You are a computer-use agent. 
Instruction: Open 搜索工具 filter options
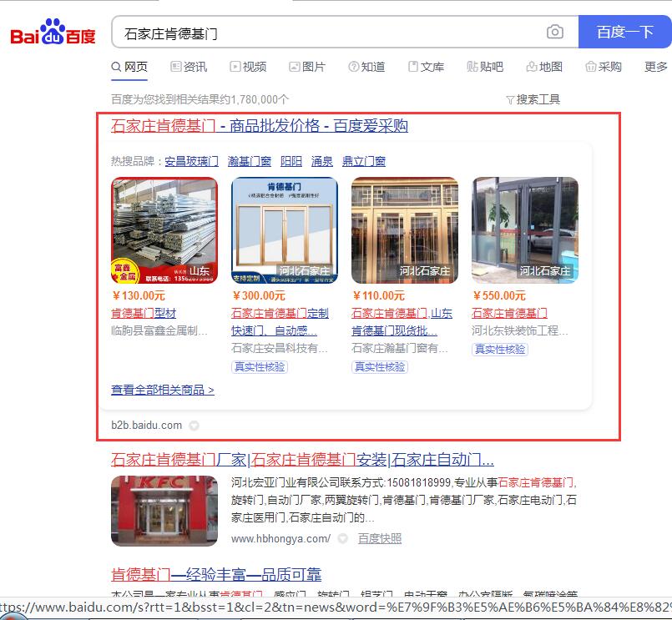(533, 99)
